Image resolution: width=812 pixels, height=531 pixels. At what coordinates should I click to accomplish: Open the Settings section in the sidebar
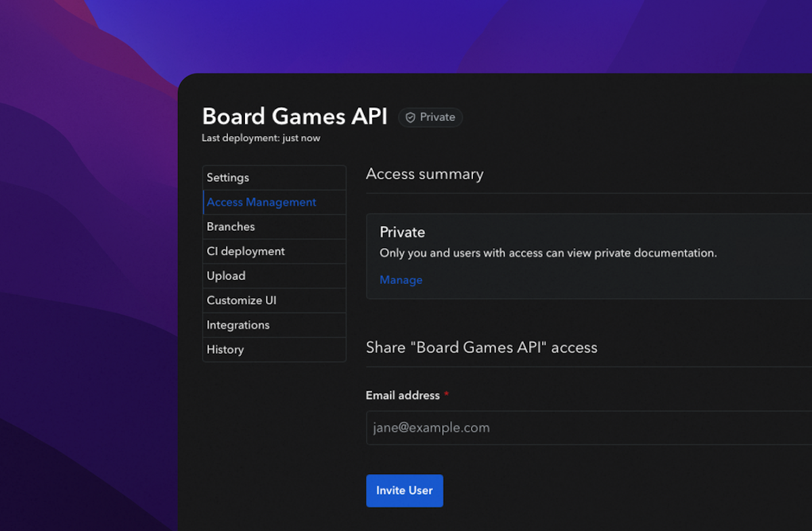coord(227,177)
